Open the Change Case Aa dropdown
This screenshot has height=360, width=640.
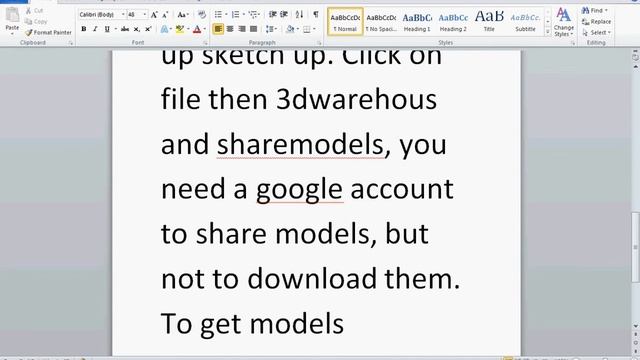coord(183,15)
